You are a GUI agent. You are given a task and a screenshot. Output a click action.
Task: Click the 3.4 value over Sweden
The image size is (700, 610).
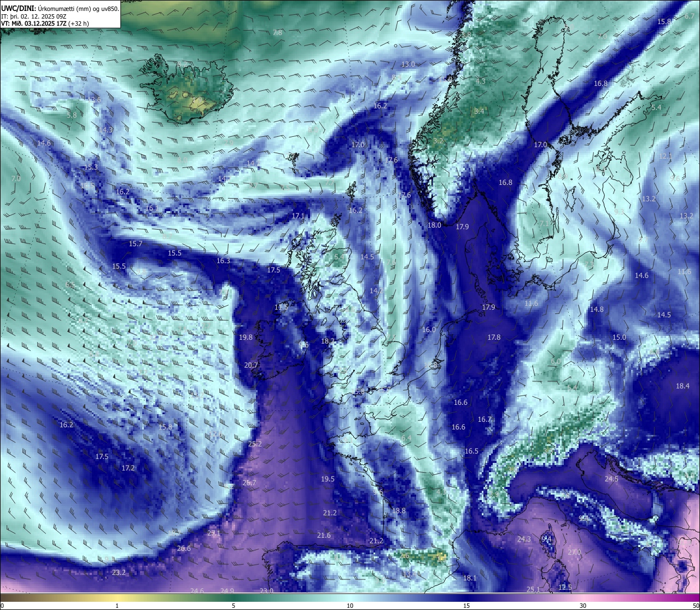pos(479,111)
